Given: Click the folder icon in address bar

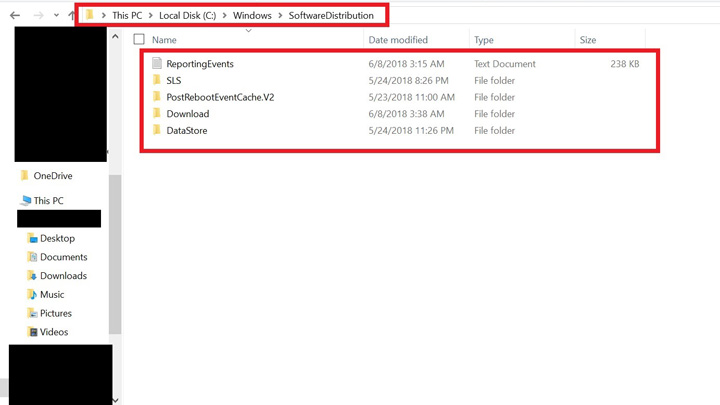Looking at the screenshot, I should coord(90,15).
